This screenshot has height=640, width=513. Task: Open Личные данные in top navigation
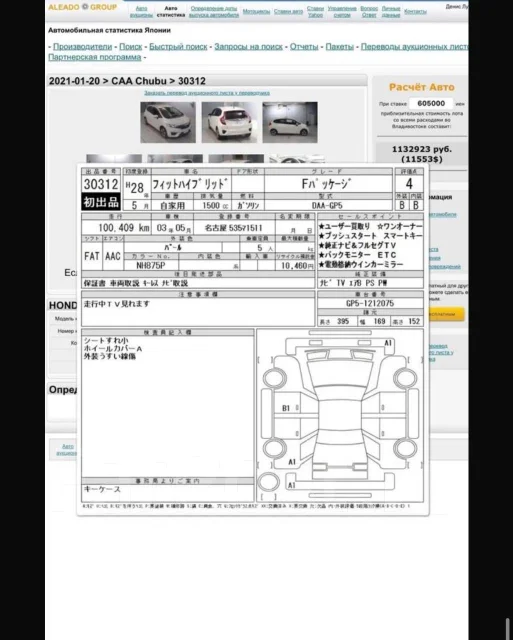click(x=391, y=11)
